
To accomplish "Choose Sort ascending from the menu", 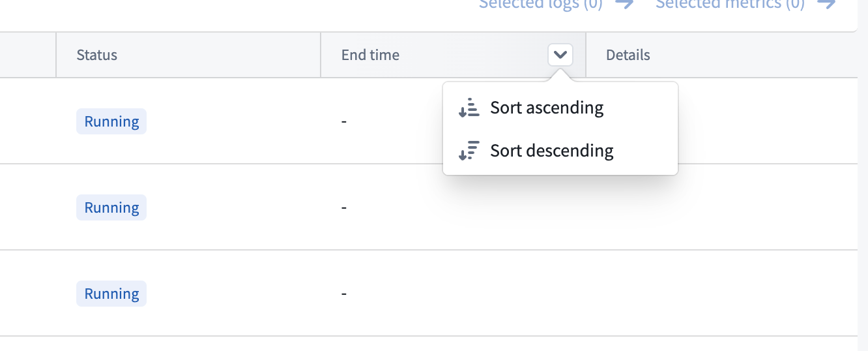I will [x=547, y=108].
